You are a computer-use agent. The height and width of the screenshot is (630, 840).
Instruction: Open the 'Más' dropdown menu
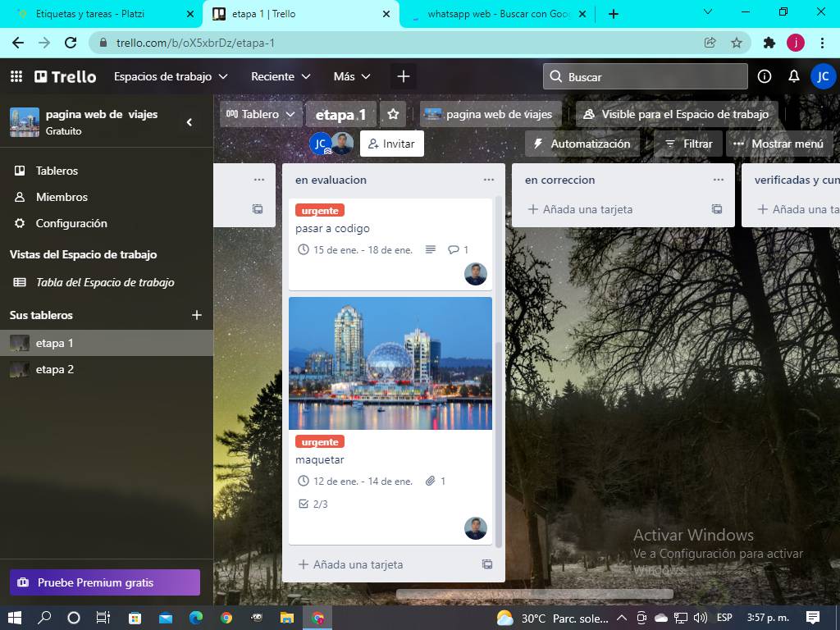click(x=351, y=76)
